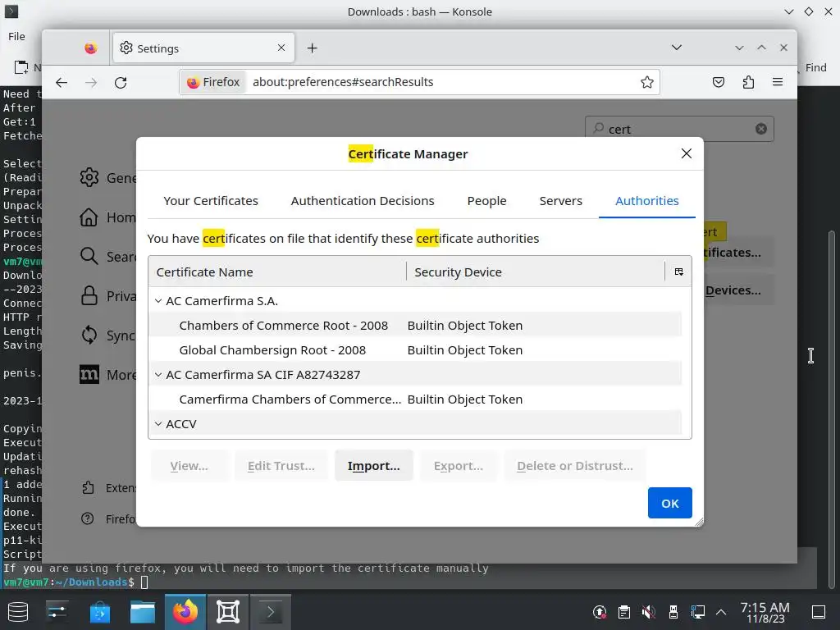840x630 pixels.
Task: Open the Firefox list all tabs dropdown
Action: (x=677, y=48)
